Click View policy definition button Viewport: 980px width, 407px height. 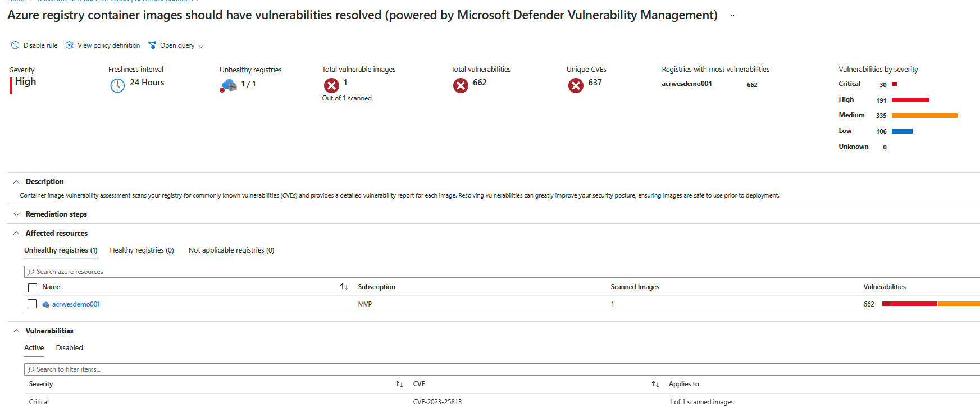(x=103, y=45)
